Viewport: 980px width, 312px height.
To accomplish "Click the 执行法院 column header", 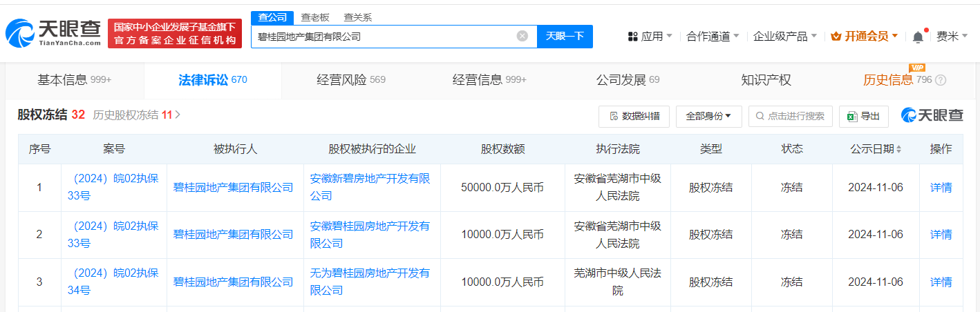I will 617,149.
